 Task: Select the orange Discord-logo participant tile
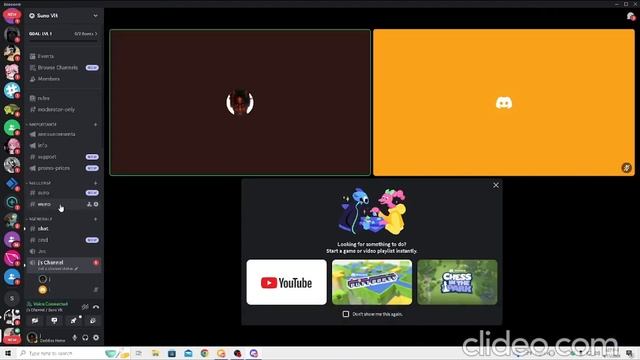pyautogui.click(x=504, y=102)
